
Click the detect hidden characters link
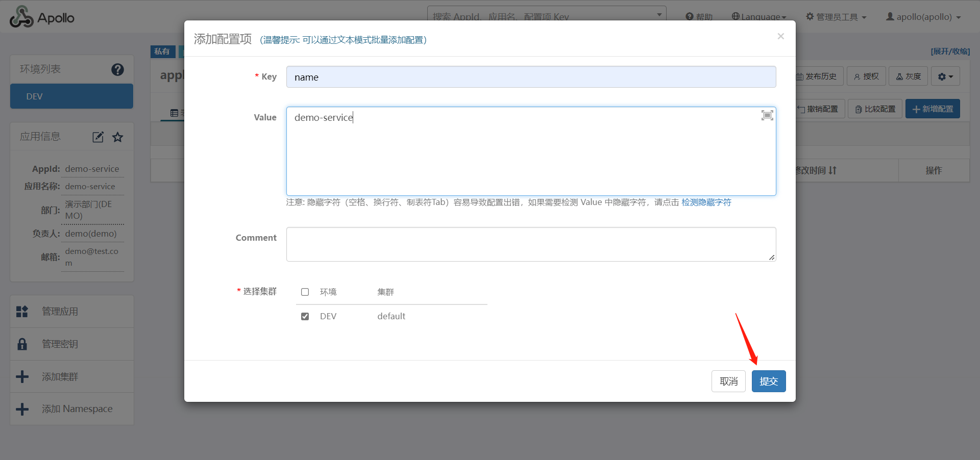(706, 202)
